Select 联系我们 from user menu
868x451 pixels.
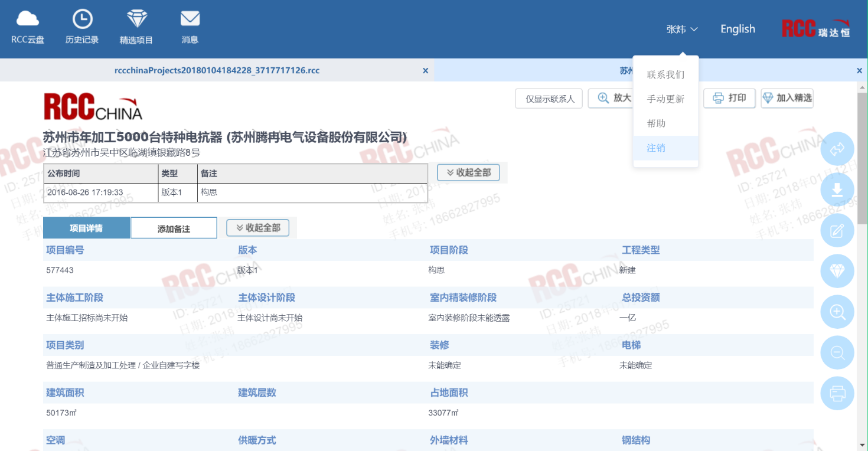[x=665, y=75]
